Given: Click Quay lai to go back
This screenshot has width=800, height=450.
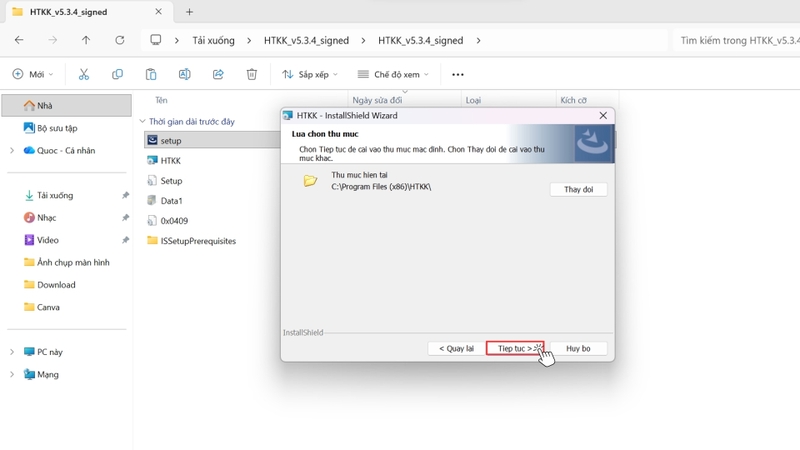Looking at the screenshot, I should pos(456,348).
